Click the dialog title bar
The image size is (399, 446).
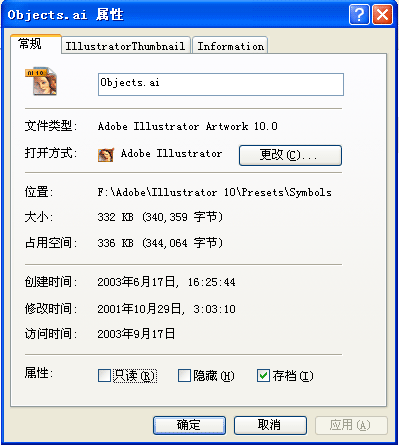pyautogui.click(x=177, y=15)
